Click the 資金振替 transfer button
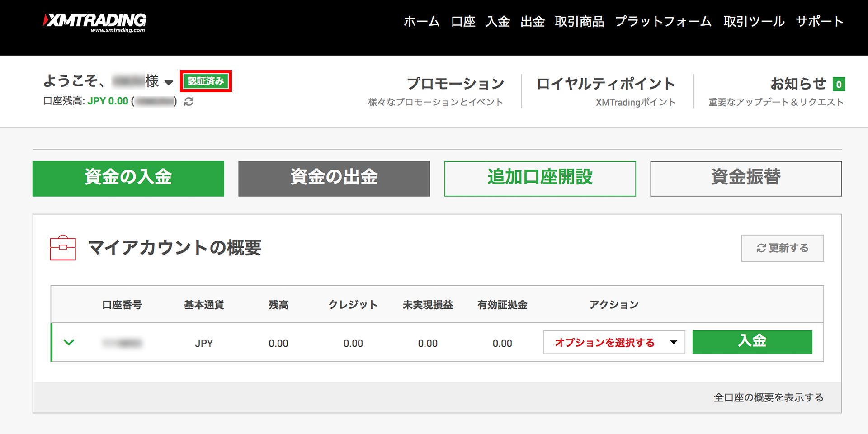This screenshot has height=434, width=868. [746, 179]
